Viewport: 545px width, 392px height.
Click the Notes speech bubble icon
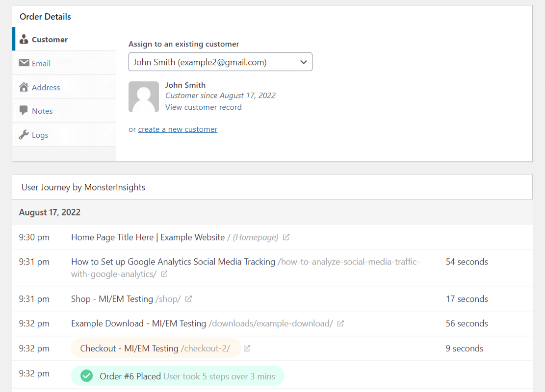tap(24, 111)
